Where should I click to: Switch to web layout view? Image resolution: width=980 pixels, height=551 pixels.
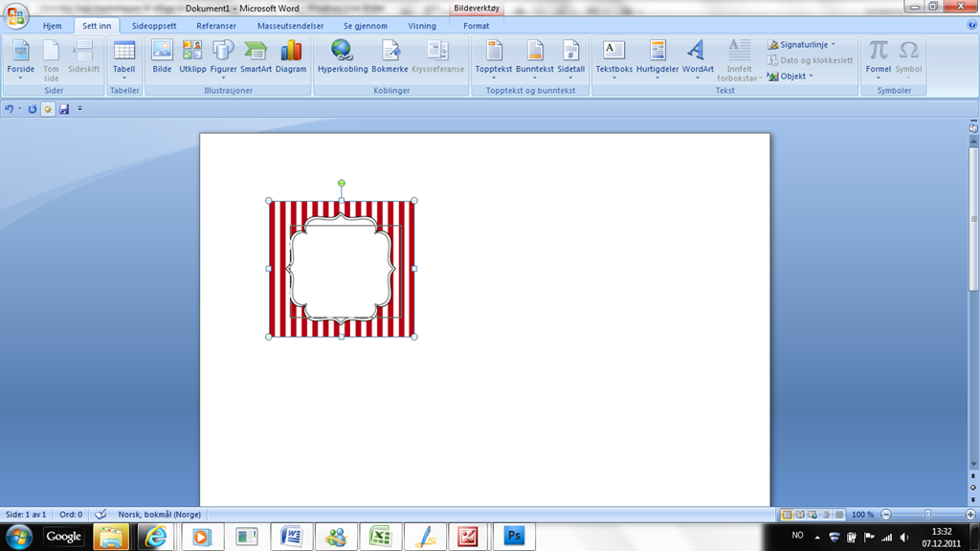tap(813, 515)
